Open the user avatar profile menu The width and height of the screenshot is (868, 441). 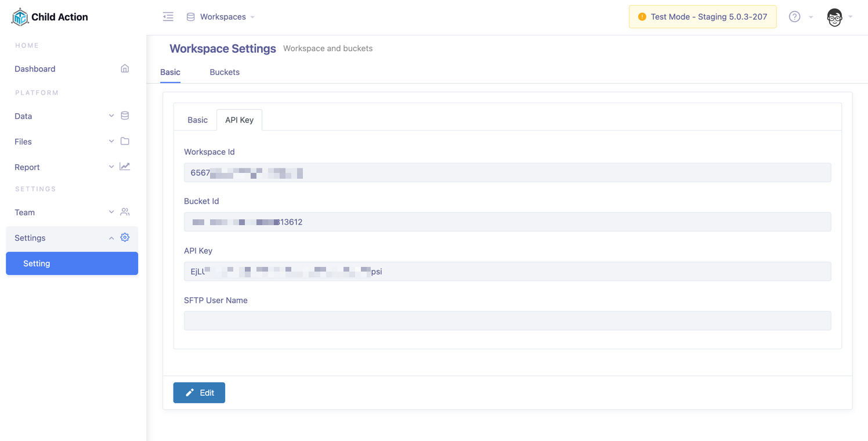click(834, 17)
